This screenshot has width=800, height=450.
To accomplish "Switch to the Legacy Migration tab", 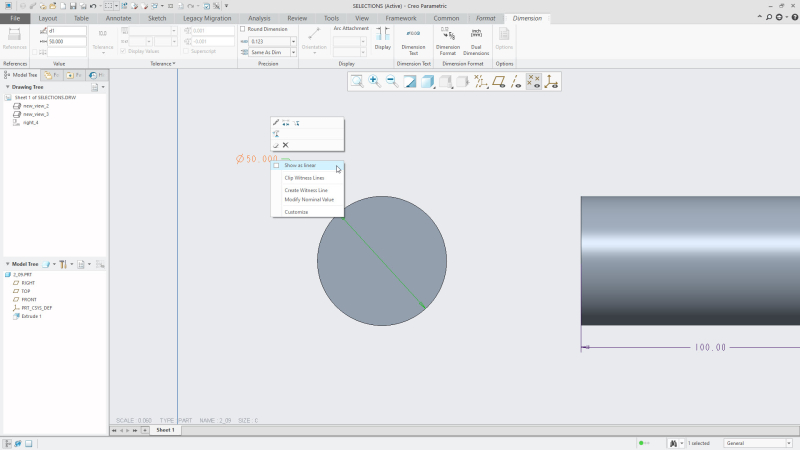I will 207,18.
